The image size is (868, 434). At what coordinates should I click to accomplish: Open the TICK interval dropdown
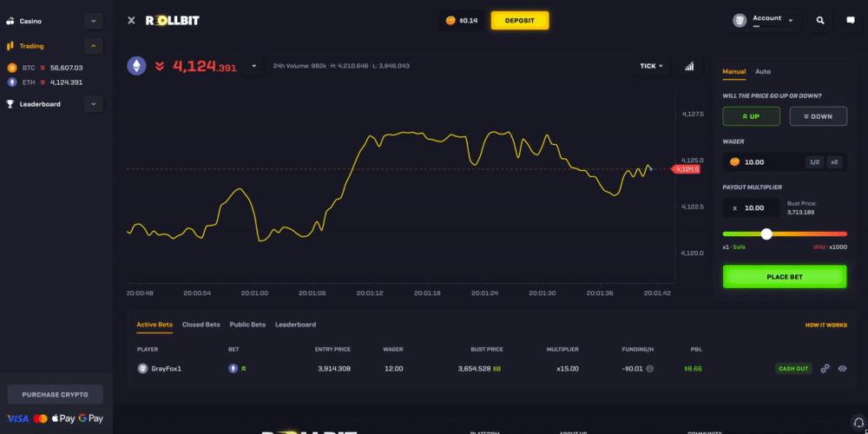652,66
